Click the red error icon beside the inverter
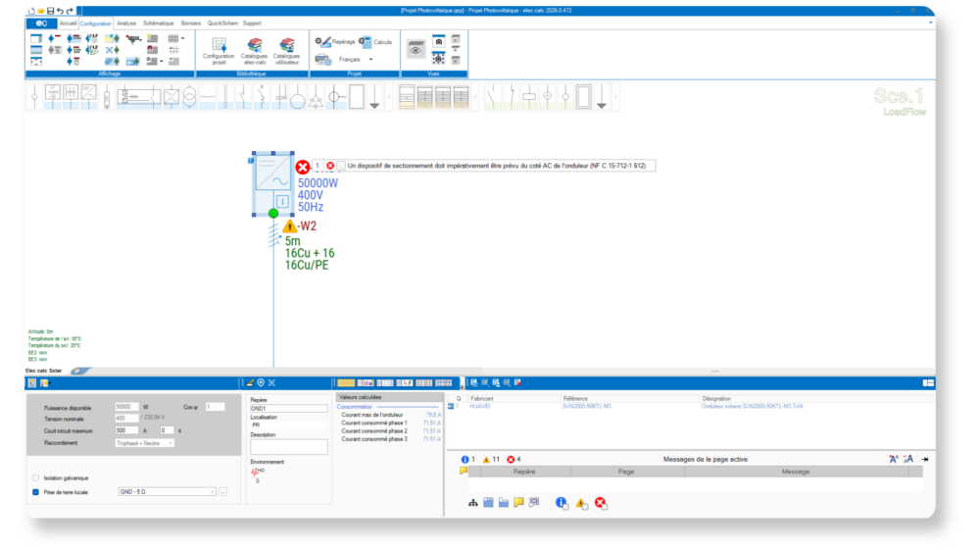Screen dimensions: 980x550 click(x=303, y=167)
